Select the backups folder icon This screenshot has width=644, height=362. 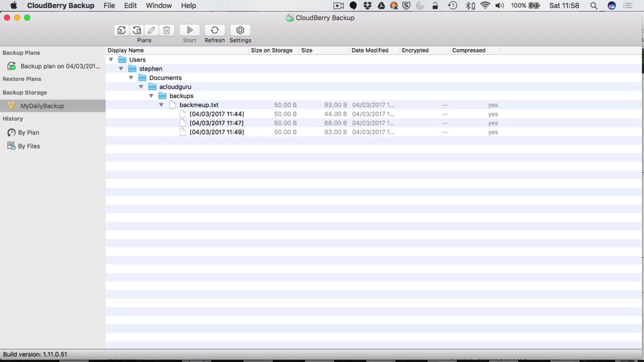click(163, 96)
